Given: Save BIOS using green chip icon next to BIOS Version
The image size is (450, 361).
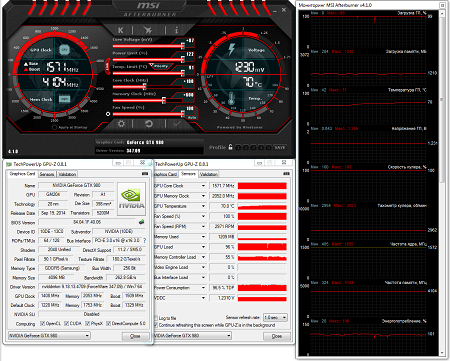Looking at the screenshot, I should point(141,222).
